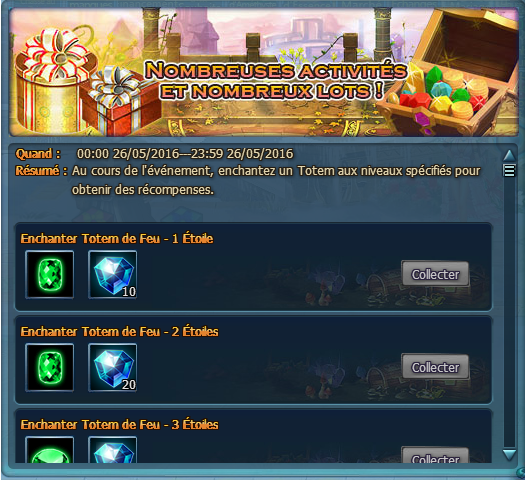
Task: Click the scrollbar up arrow
Action: click(509, 155)
